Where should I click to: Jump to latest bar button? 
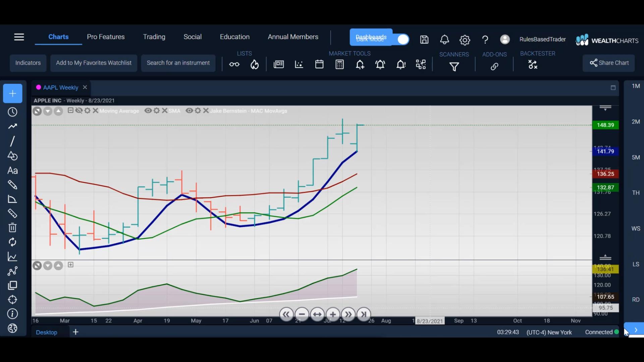pos(364,314)
